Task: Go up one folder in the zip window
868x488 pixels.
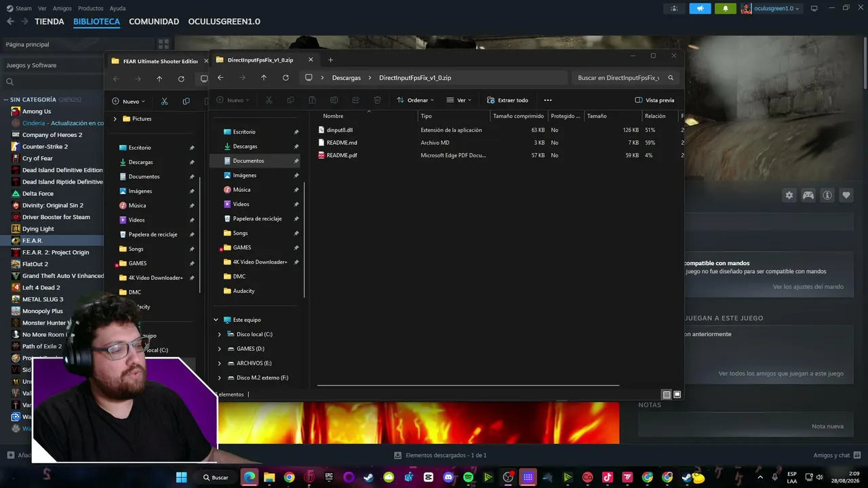Action: (x=264, y=78)
